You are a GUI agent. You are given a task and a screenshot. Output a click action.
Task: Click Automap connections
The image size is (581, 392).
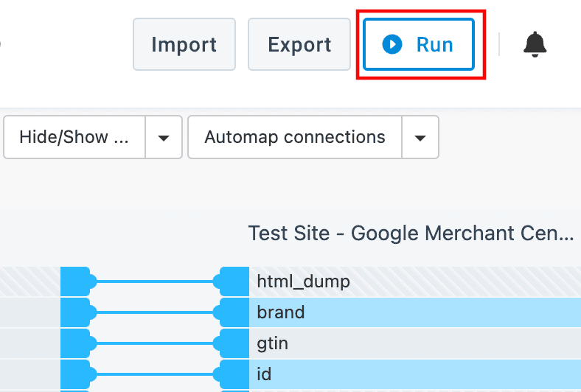295,137
